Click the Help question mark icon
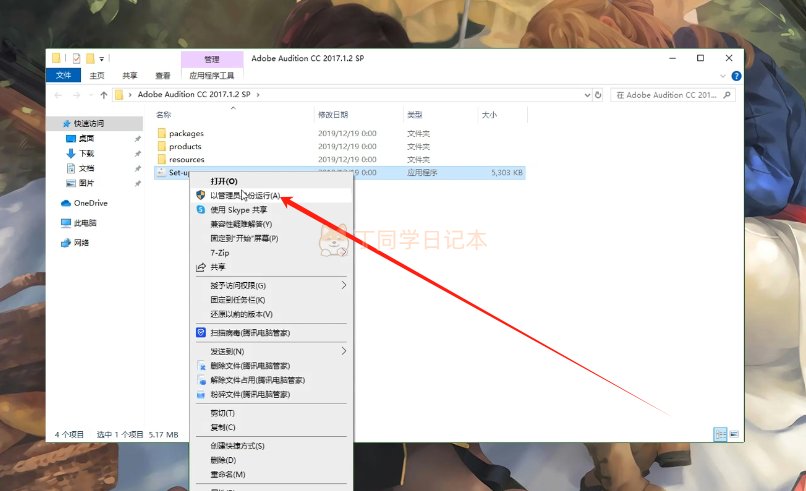806x491 pixels. click(x=736, y=76)
